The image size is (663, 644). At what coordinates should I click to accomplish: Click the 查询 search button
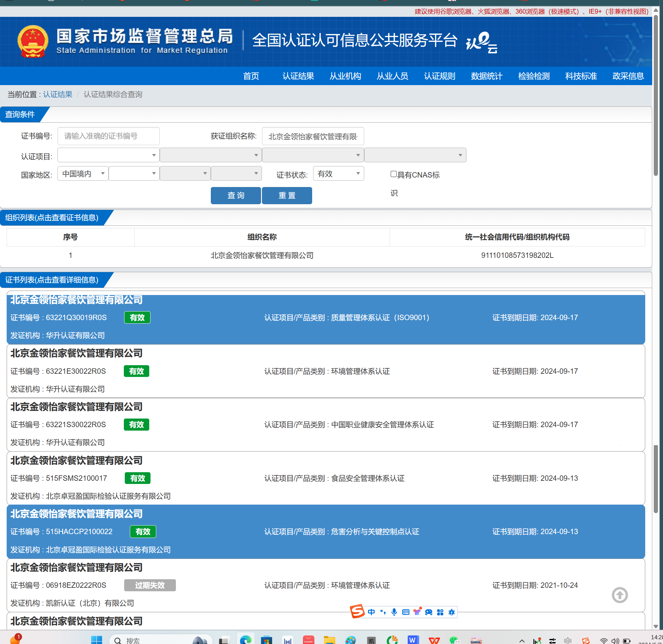236,196
